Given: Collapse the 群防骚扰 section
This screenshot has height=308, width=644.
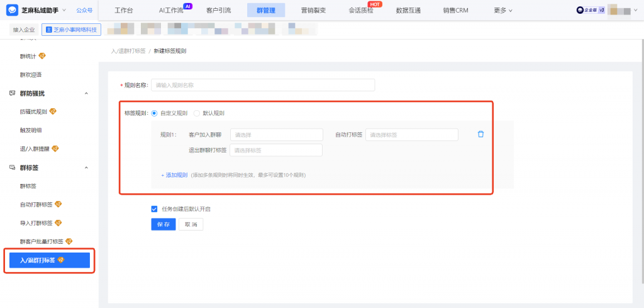Looking at the screenshot, I should pyautogui.click(x=86, y=93).
